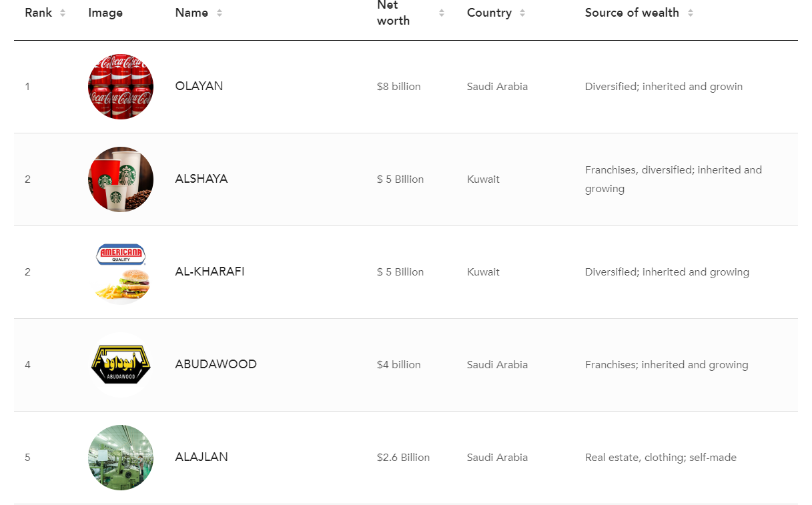Open the Coca-Cola cans image for OLAYAN

(121, 87)
